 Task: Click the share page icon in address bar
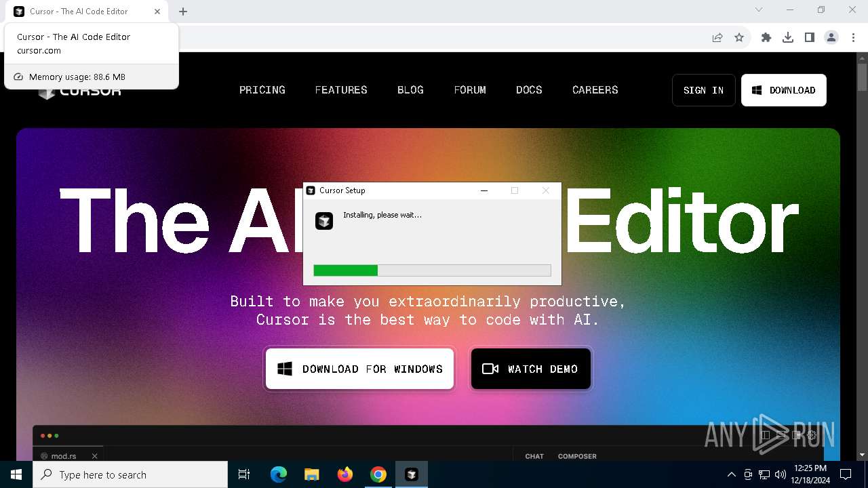[x=717, y=37]
